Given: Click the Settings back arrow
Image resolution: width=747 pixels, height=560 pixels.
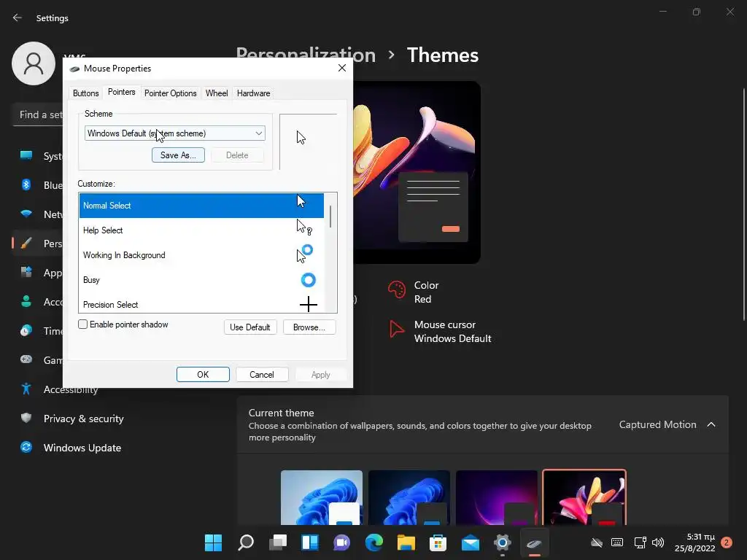Looking at the screenshot, I should (18, 17).
